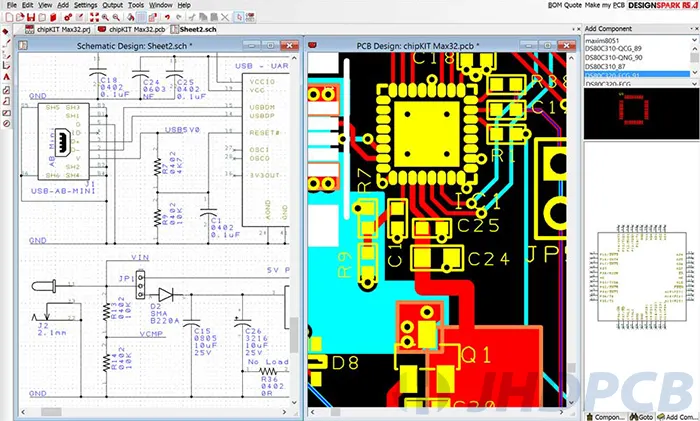Click the BOM Quote link
The image size is (700, 421).
[x=565, y=5]
